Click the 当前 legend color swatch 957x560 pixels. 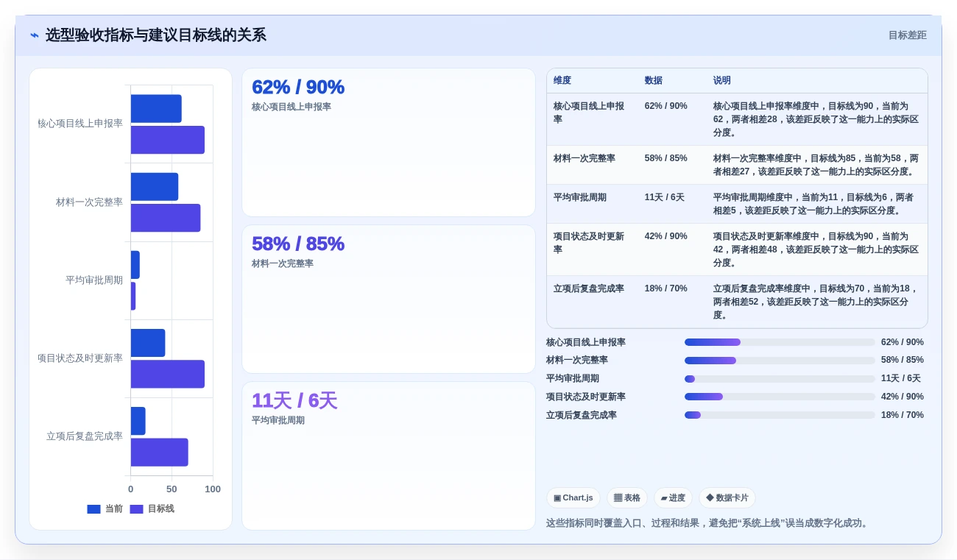click(93, 509)
